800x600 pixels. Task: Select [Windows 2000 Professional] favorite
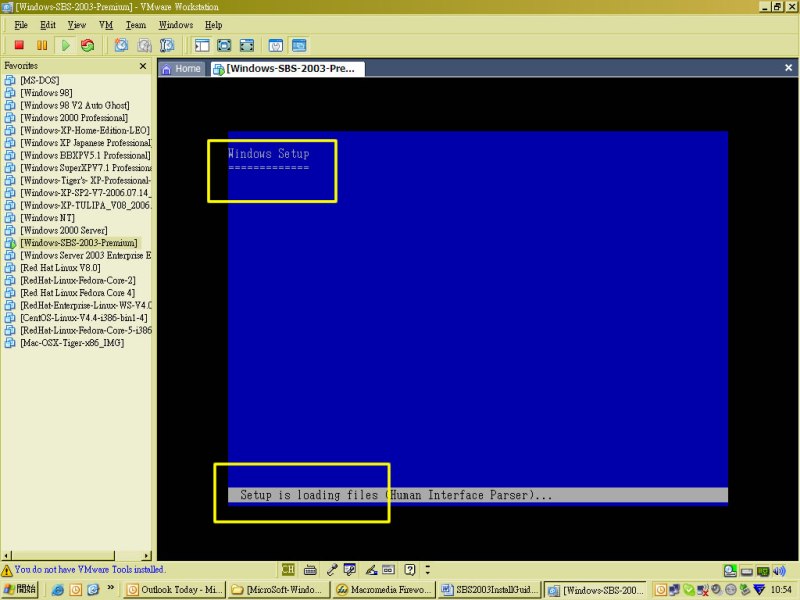pyautogui.click(x=74, y=118)
